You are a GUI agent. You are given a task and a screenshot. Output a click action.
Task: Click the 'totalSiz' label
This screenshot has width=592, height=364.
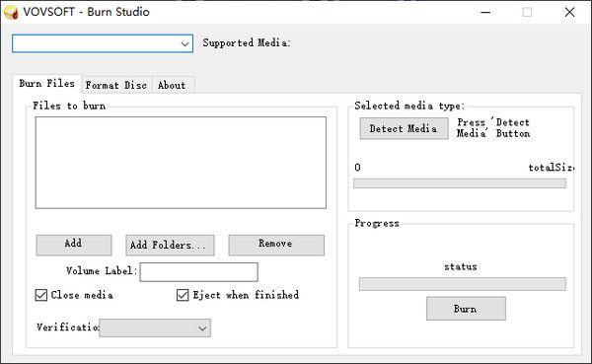[x=551, y=168]
